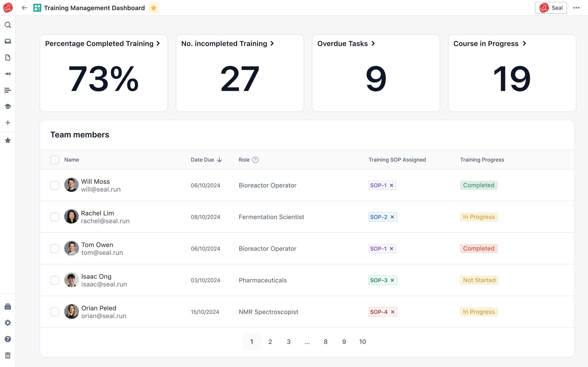Expand the Overdue Tasks metric details
The image size is (588, 367).
pyautogui.click(x=373, y=44)
